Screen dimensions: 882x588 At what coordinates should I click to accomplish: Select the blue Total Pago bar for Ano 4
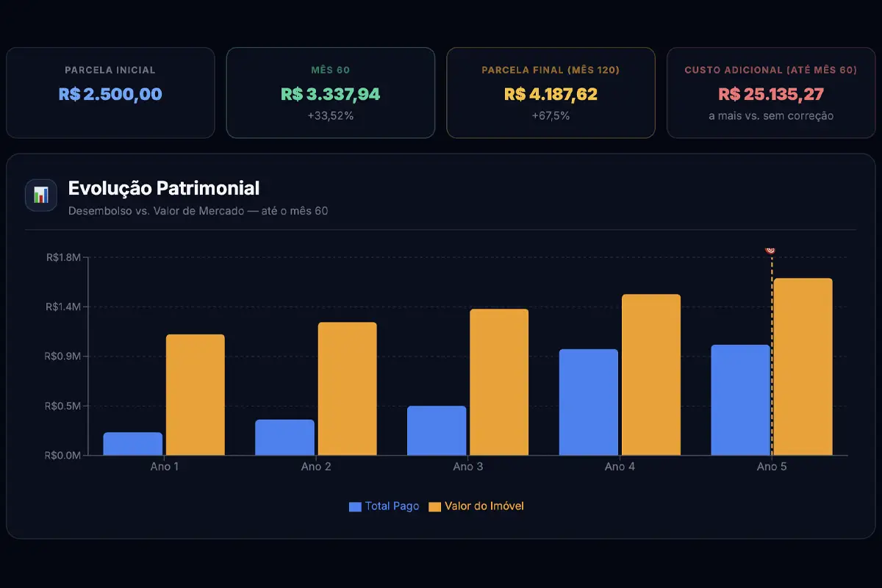point(589,402)
